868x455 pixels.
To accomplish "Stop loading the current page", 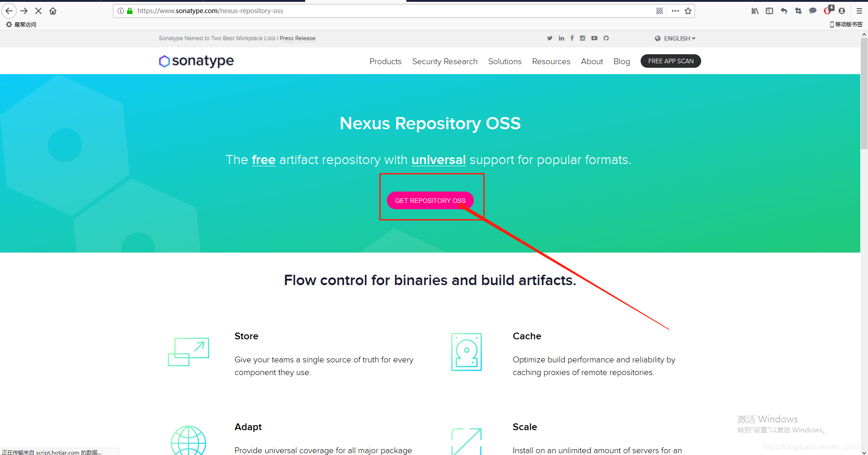I will coord(38,11).
